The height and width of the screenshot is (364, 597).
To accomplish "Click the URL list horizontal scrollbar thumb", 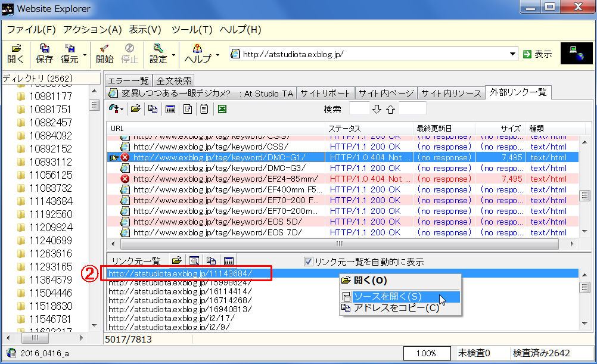I will pyautogui.click(x=339, y=244).
